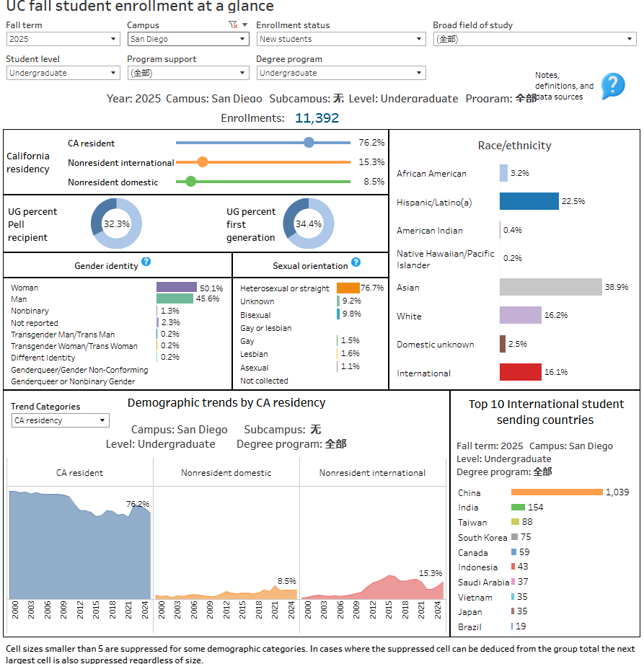Select the China bar in sending countries

[x=556, y=492]
